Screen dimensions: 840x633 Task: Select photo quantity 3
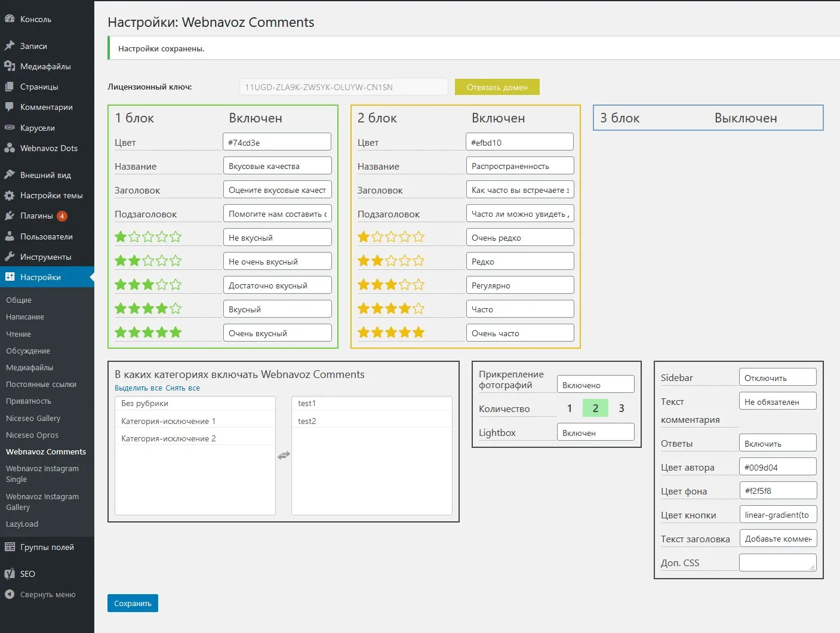click(621, 408)
